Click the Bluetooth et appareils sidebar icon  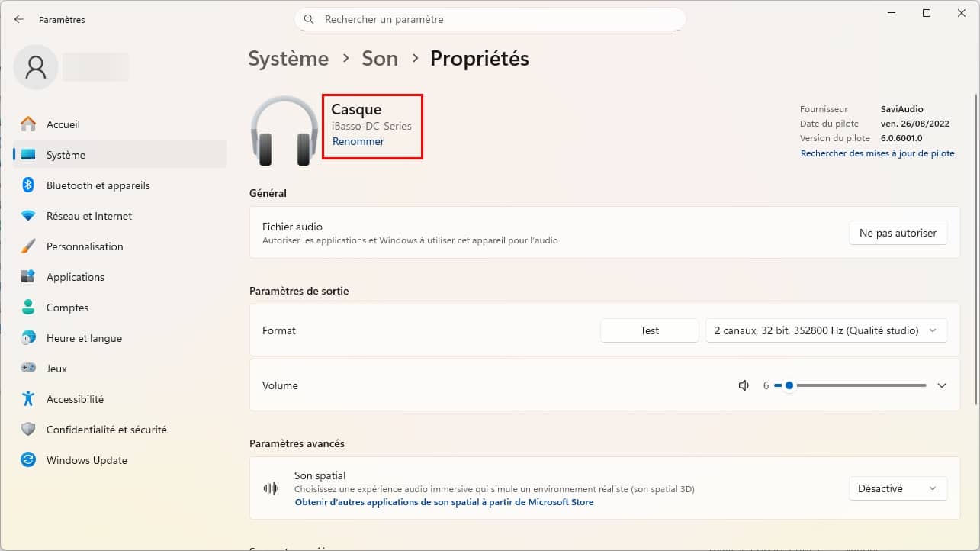28,185
